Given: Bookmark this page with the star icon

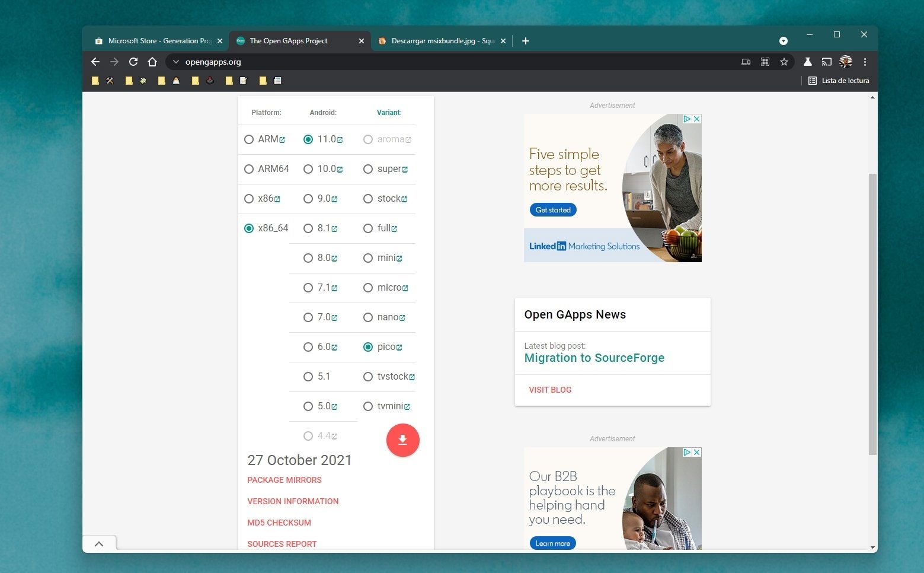Looking at the screenshot, I should [x=784, y=62].
